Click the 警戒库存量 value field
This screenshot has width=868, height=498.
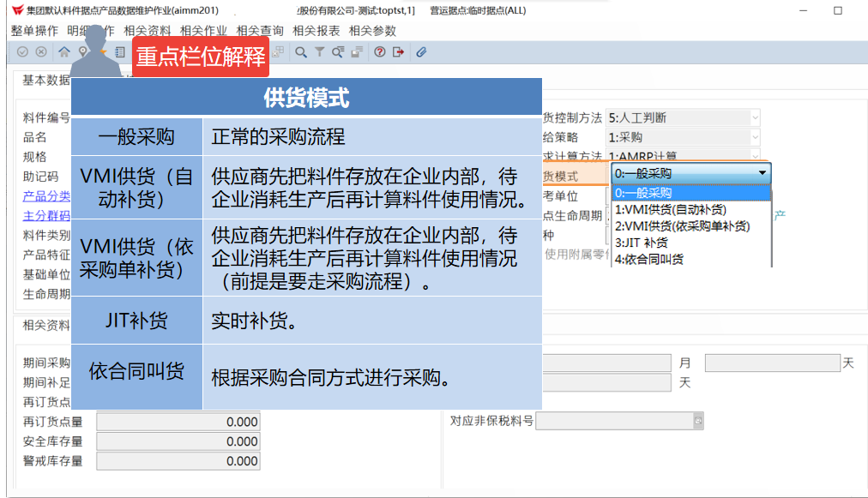[178, 461]
